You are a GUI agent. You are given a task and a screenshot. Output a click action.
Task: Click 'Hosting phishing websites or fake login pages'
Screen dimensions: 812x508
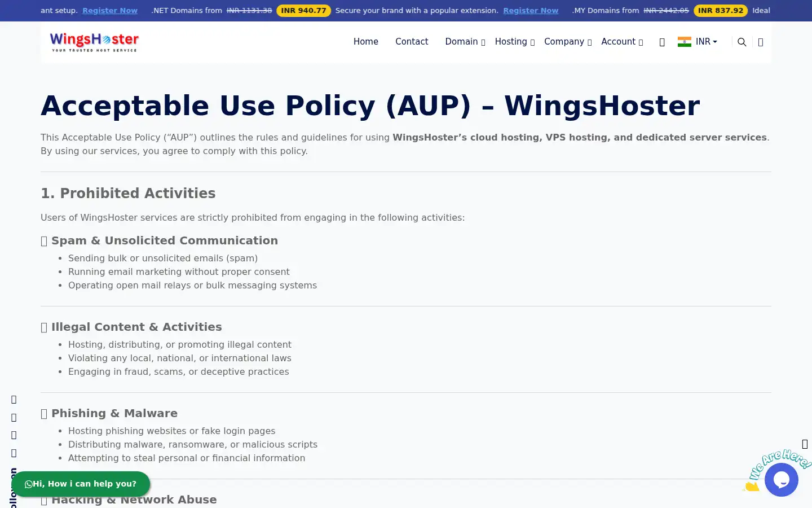(172, 431)
